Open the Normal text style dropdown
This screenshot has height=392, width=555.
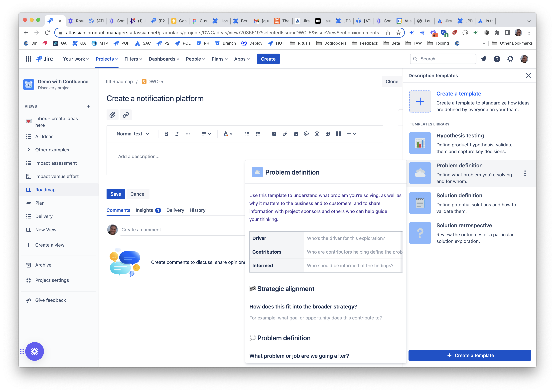point(133,134)
